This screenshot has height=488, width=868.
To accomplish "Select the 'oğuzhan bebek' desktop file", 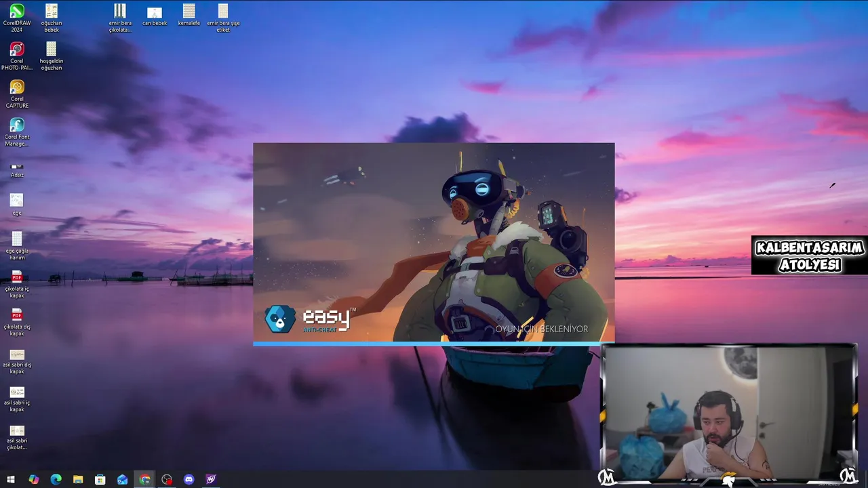I will click(52, 18).
